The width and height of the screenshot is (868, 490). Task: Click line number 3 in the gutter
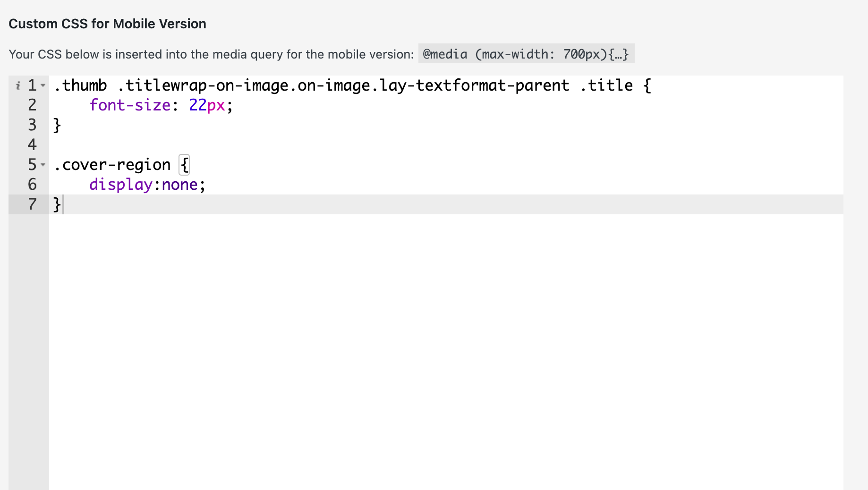[32, 125]
